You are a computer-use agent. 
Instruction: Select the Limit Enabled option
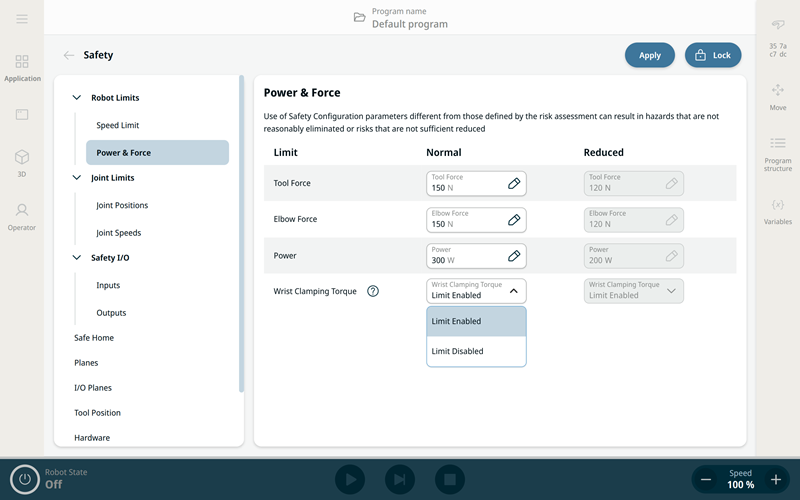click(476, 321)
